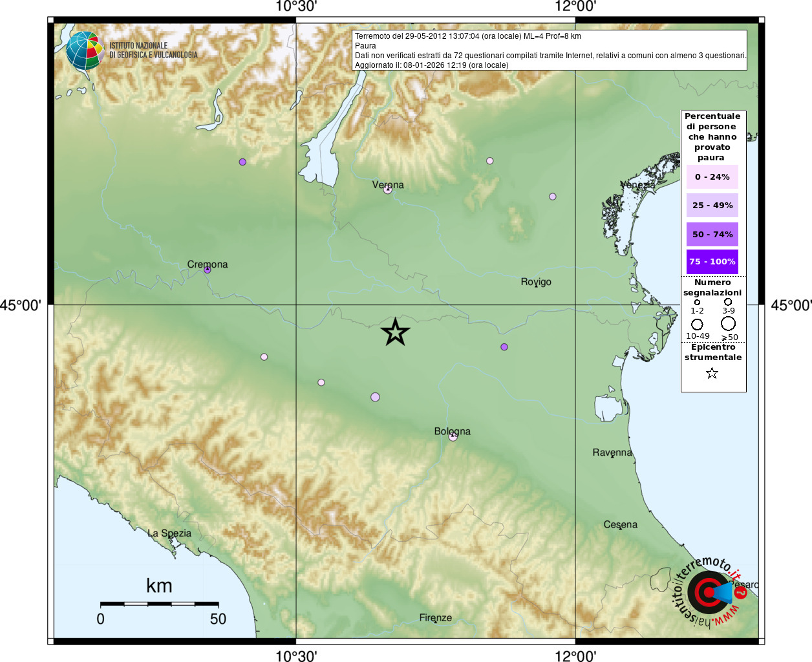
Task: Select the report circle at Bologna
Action: click(x=453, y=436)
